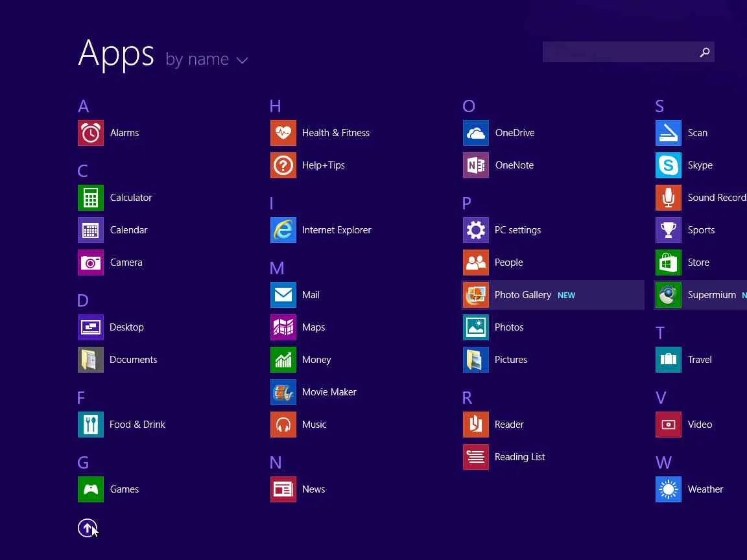Select the letter M group header
747x560 pixels.
click(277, 268)
